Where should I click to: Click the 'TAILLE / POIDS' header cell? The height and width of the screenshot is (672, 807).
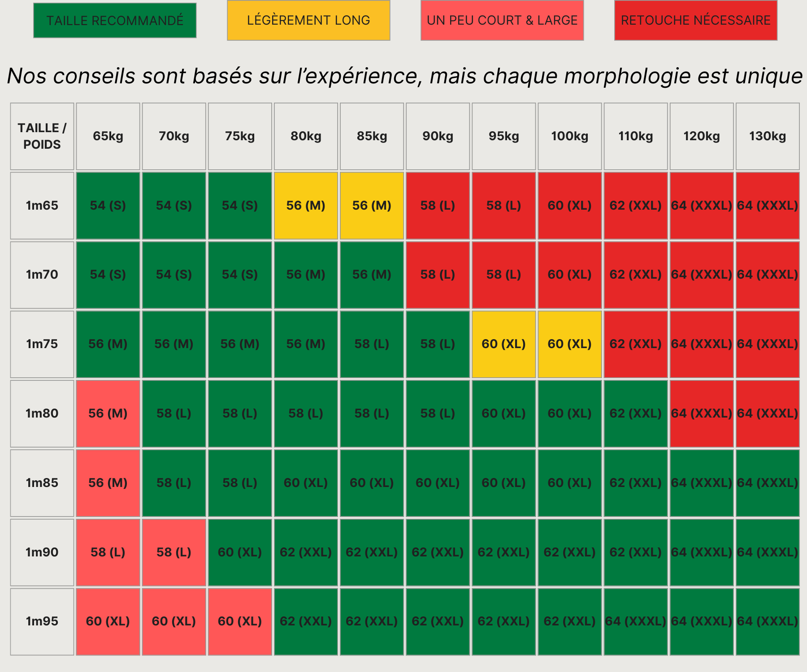click(42, 136)
